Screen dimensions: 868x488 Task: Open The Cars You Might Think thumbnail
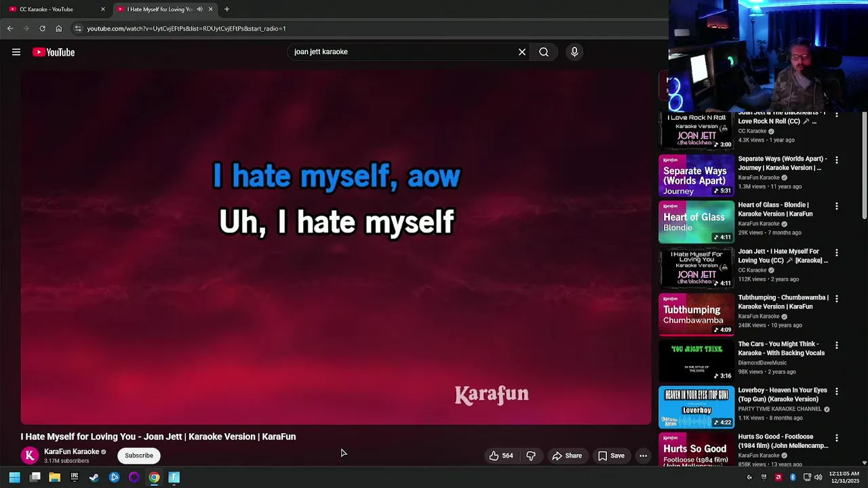[696, 361]
